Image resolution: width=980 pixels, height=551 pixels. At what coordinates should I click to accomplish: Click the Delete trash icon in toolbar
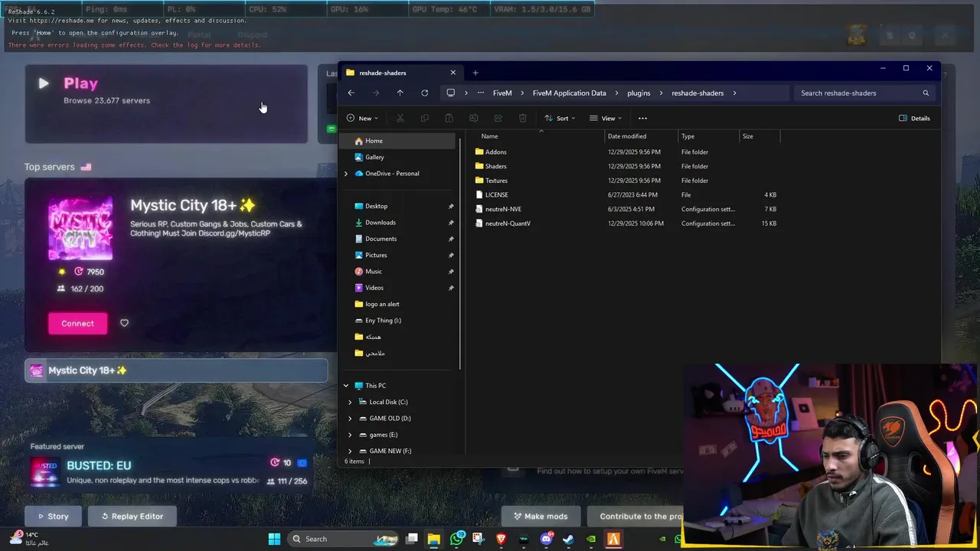pyautogui.click(x=522, y=119)
